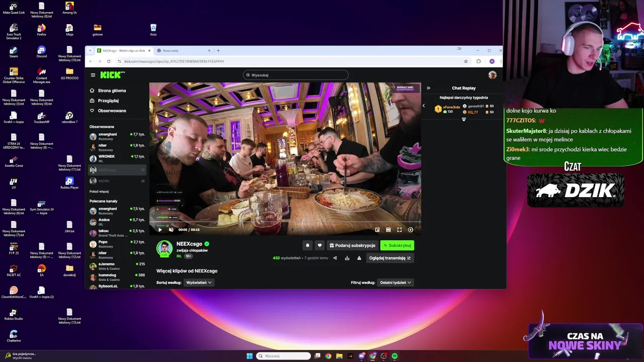The width and height of the screenshot is (644, 362).
Task: Open Roblox Player desktop shortcut
Action: (x=69, y=183)
